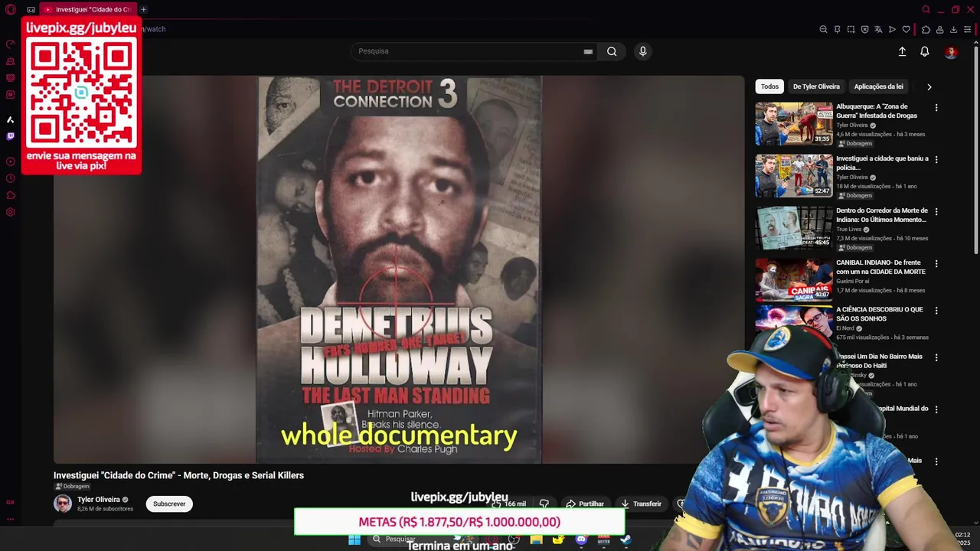The width and height of the screenshot is (980, 551).
Task: Open Passei Um Dia No Bairro video title
Action: pos(879,360)
